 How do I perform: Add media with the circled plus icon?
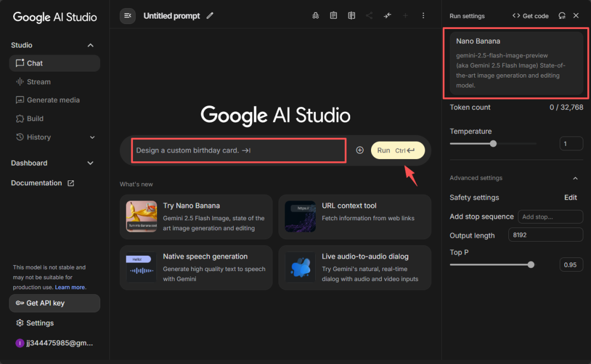(x=360, y=150)
